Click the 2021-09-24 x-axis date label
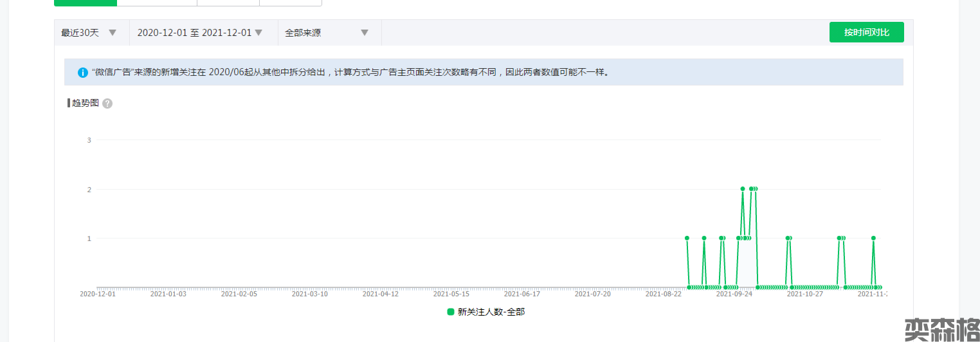Screen dimensions: 980x342 734,294
